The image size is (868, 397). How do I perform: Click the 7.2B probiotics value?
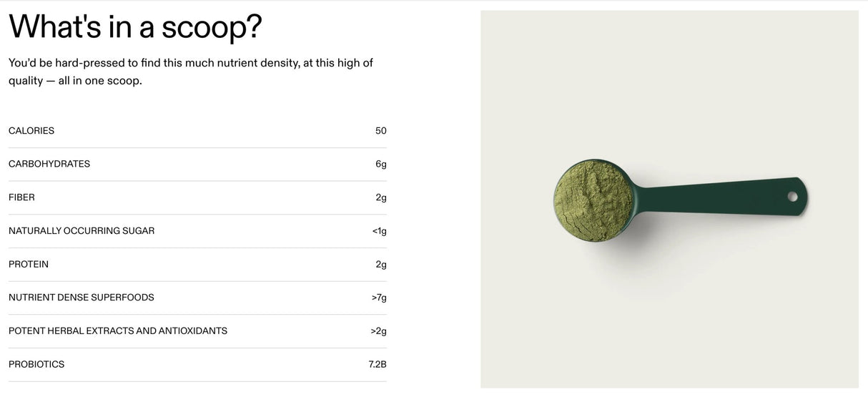tap(377, 364)
